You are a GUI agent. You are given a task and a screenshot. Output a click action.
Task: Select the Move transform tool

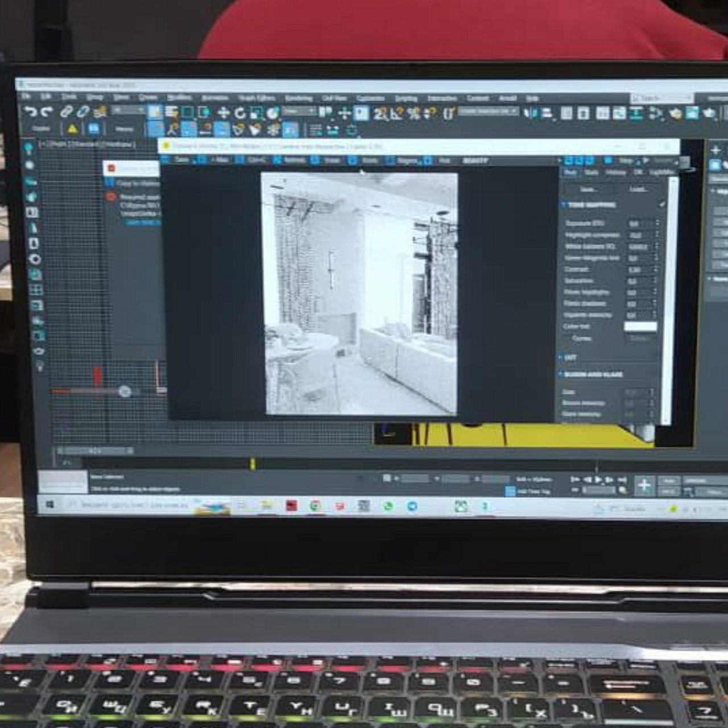pos(224,113)
